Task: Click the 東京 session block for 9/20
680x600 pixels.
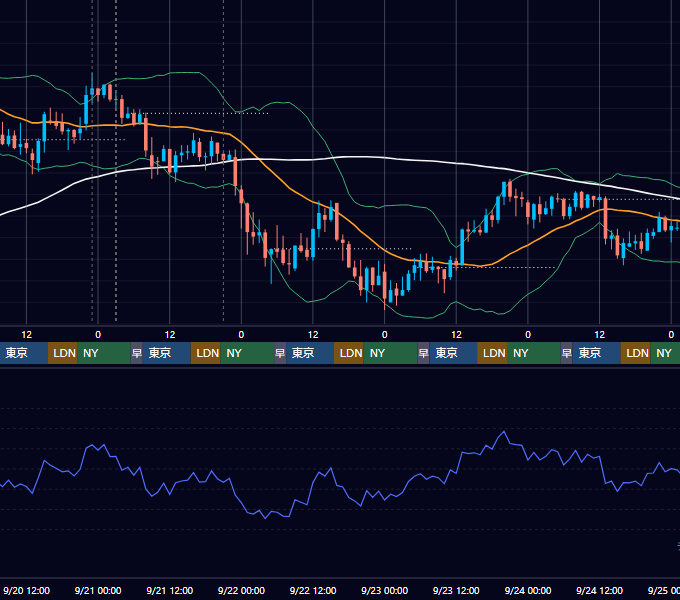Action: click(x=23, y=353)
